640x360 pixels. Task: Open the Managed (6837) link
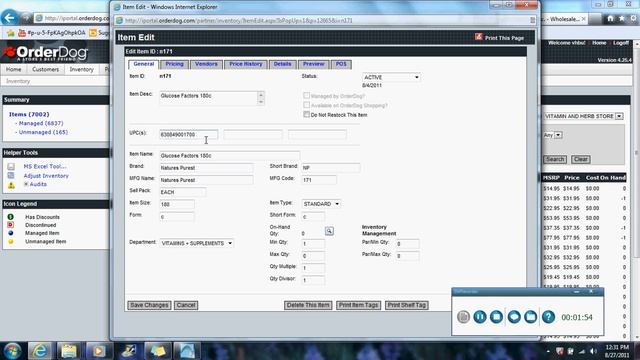click(x=41, y=123)
